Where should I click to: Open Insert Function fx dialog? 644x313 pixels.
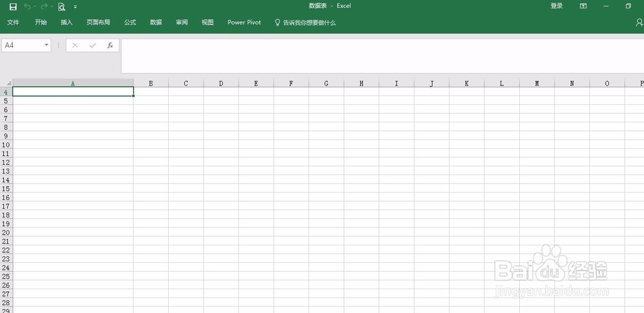click(x=110, y=45)
